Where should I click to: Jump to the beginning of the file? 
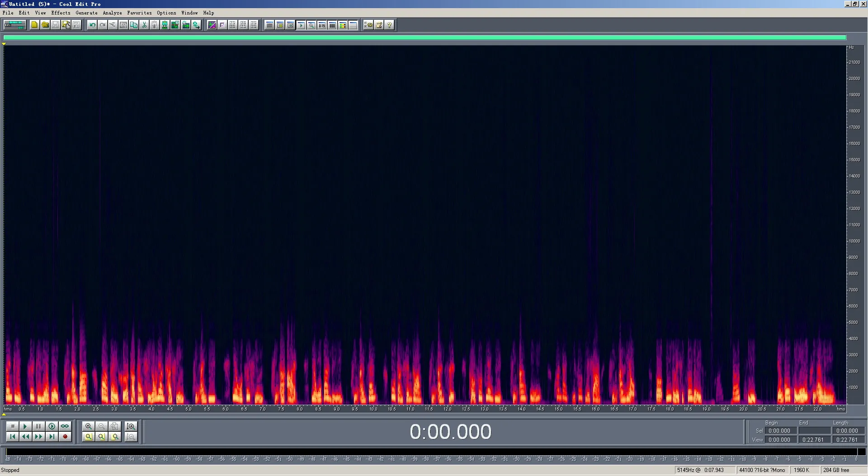click(12, 437)
